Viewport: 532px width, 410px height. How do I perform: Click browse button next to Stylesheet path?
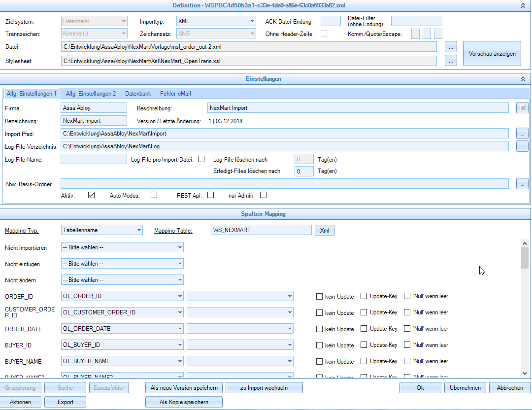point(451,61)
